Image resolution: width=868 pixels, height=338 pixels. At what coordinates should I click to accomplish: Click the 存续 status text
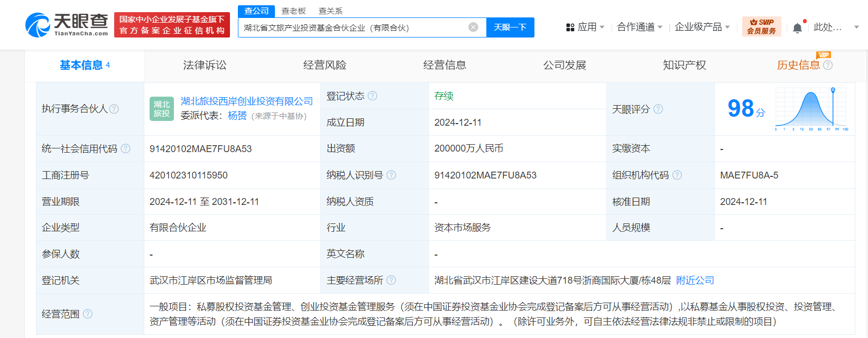point(444,96)
